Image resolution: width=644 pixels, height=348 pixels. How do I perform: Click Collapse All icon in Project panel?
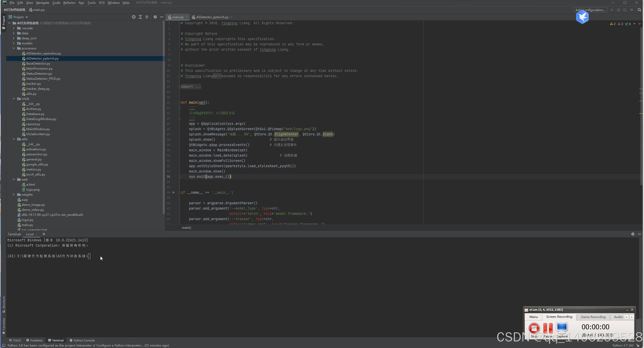147,17
